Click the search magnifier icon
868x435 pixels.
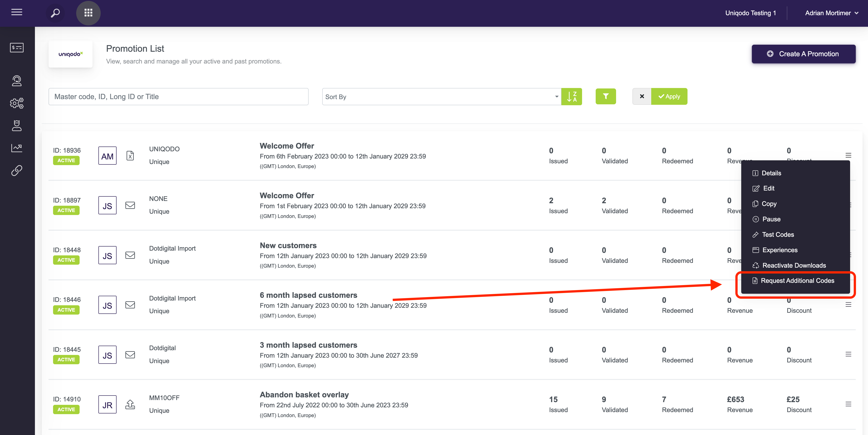click(55, 13)
